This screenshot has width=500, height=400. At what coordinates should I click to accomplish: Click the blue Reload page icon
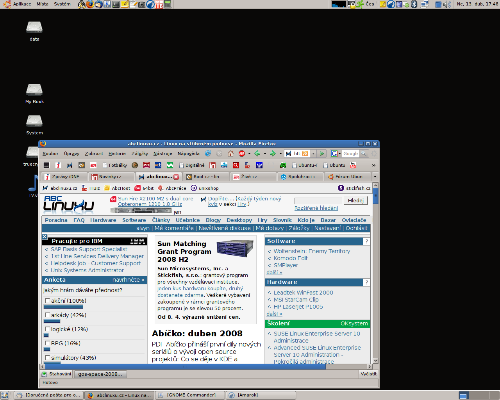point(208,153)
